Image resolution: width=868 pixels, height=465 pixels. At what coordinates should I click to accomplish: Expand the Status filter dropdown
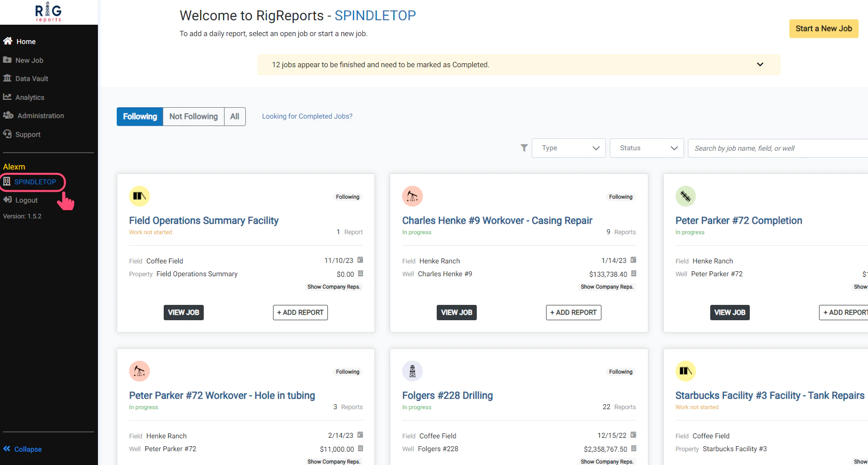[x=646, y=148]
